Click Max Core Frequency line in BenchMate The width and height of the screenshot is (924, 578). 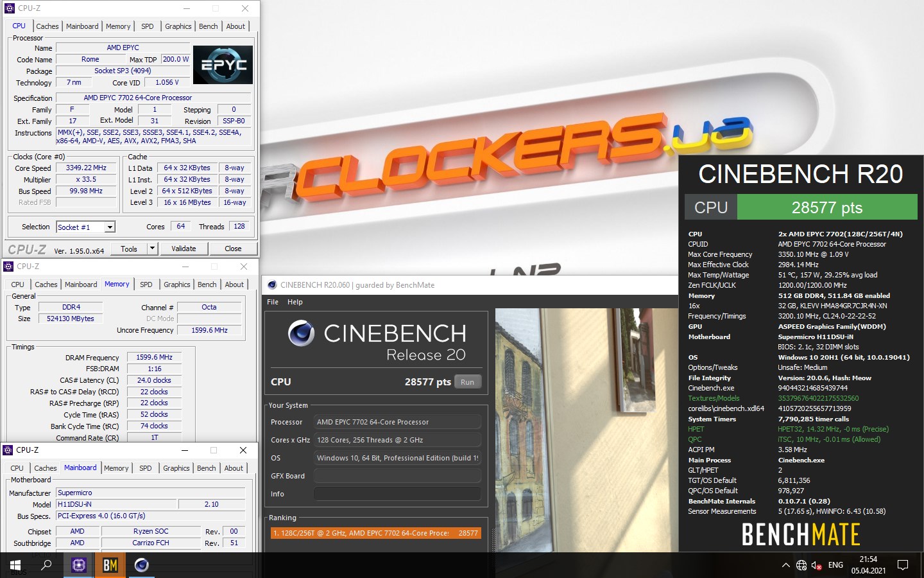point(799,254)
